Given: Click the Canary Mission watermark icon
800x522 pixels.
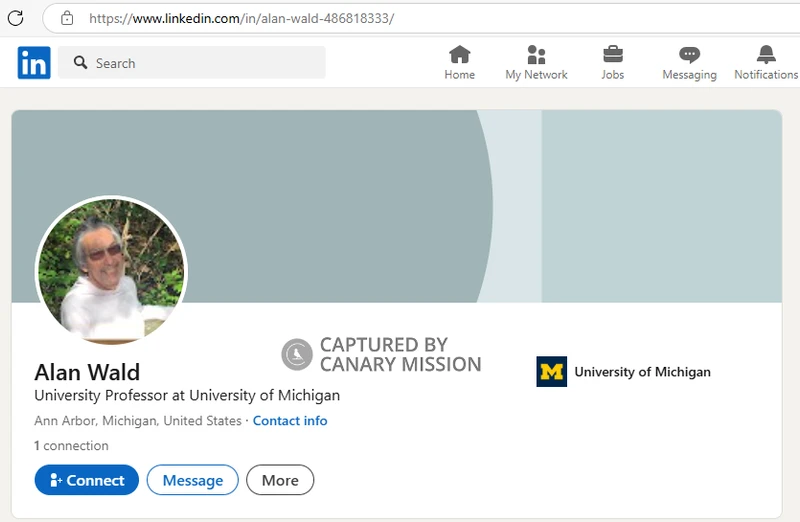Looking at the screenshot, I should point(296,354).
